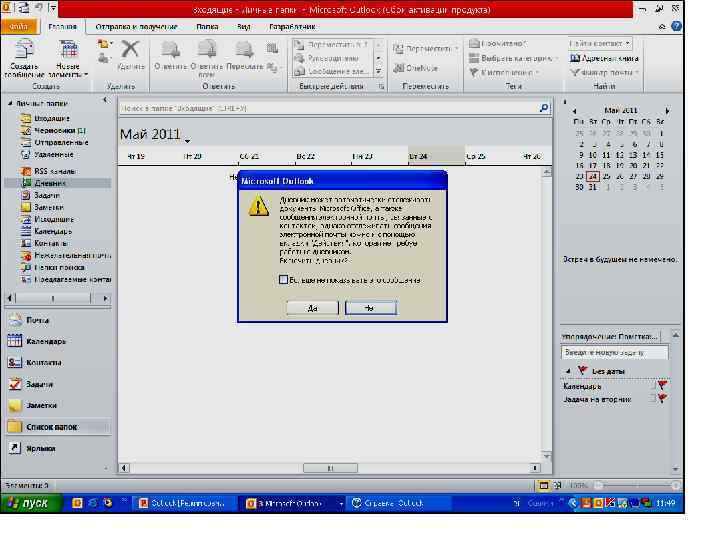
Task: Click the Прочитано? button in ribbon
Action: 497,44
